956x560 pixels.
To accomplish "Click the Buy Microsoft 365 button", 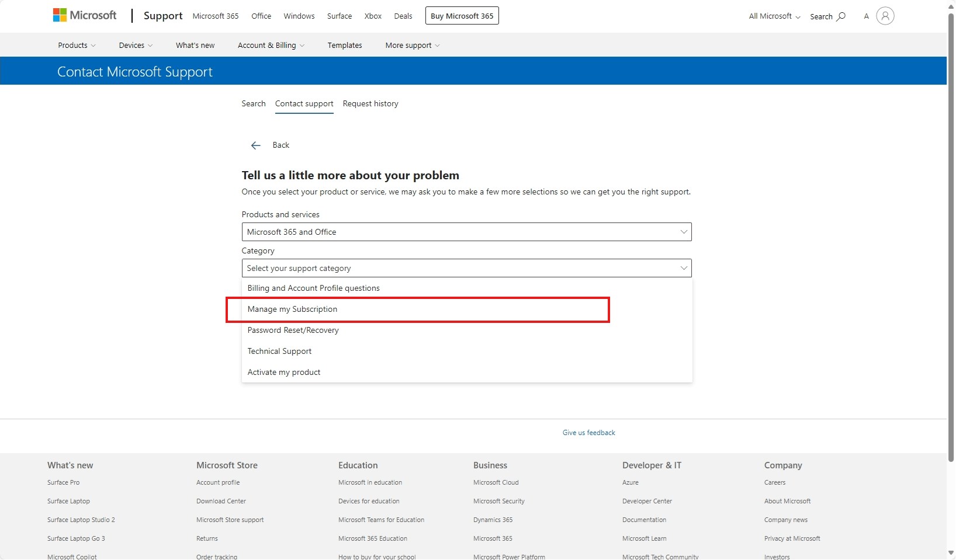I will tap(462, 16).
